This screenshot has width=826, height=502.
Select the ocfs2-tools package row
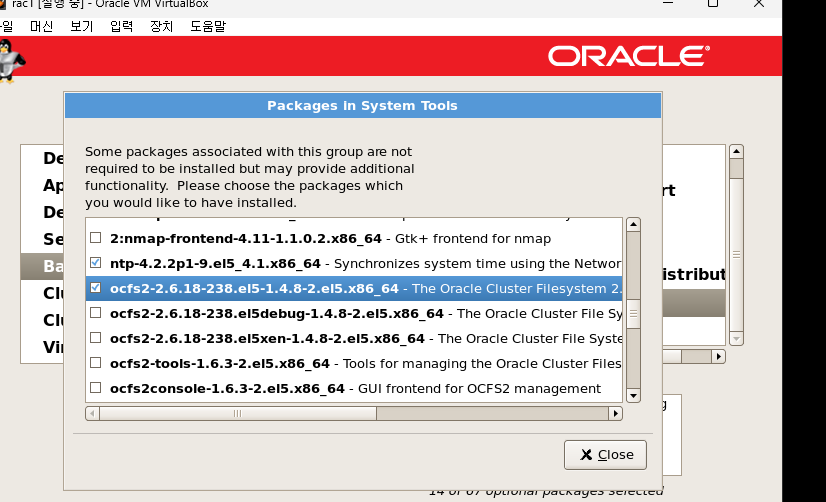(x=354, y=363)
